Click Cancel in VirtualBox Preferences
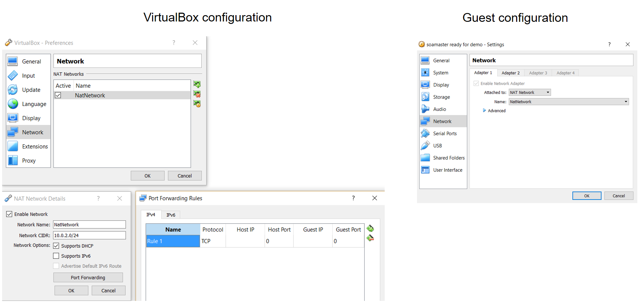The height and width of the screenshot is (303, 644). pyautogui.click(x=185, y=176)
